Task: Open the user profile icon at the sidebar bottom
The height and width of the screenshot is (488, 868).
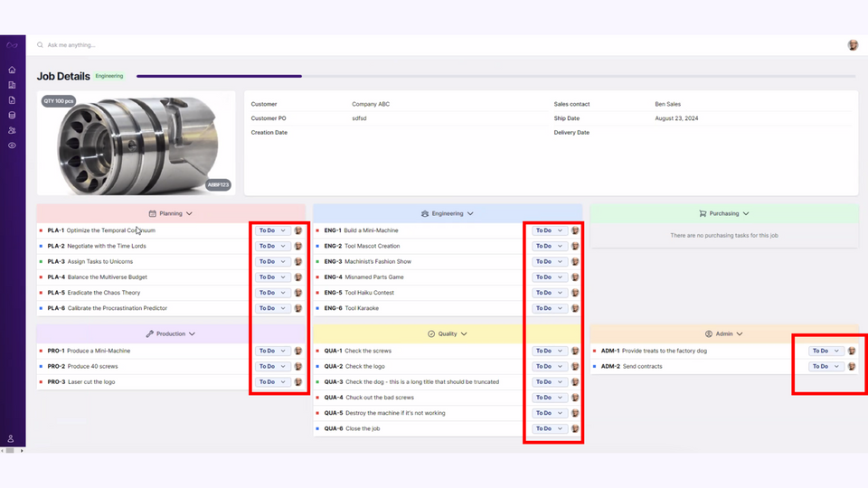Action: [11, 439]
